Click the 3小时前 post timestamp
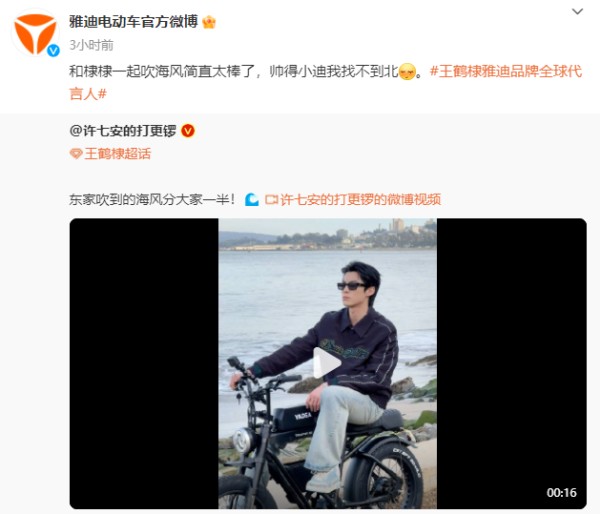Viewport: 600px width, 514px height. pos(91,45)
